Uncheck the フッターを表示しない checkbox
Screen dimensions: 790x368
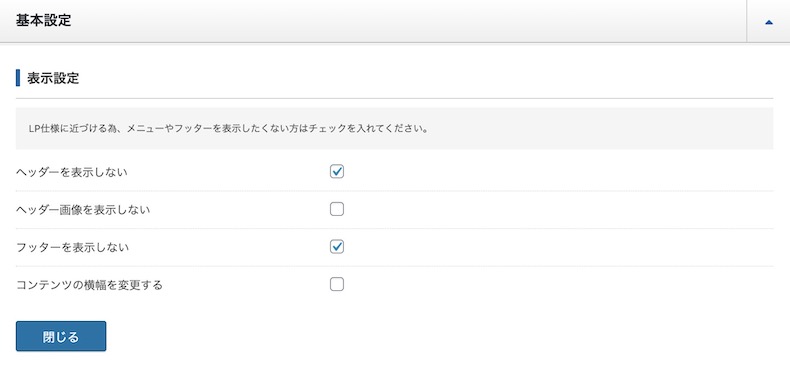[x=337, y=247]
